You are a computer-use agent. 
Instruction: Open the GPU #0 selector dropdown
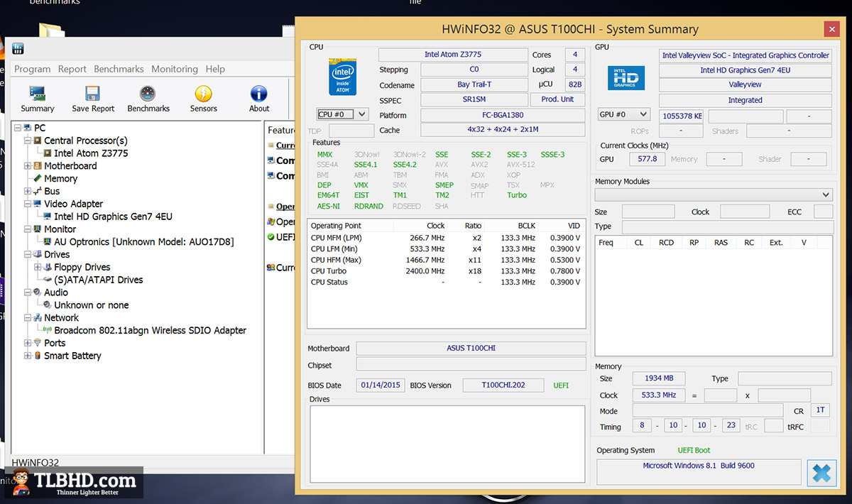624,114
